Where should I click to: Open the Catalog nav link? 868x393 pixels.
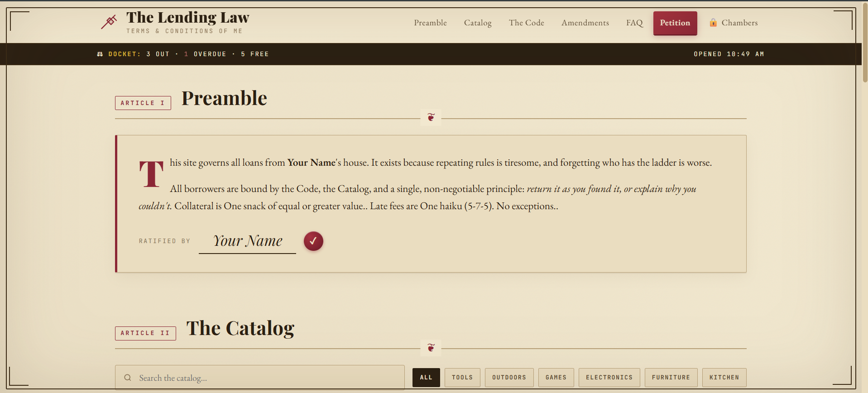[478, 23]
